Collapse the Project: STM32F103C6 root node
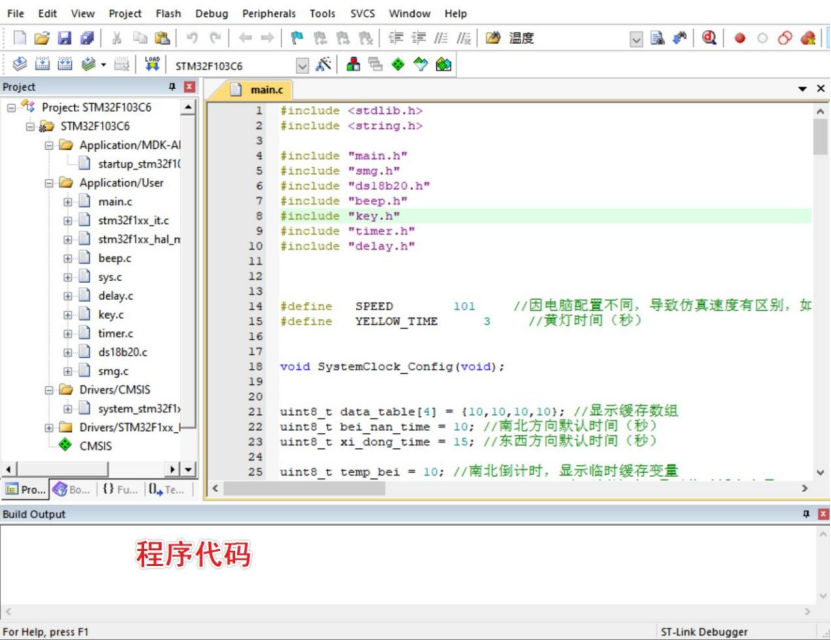The width and height of the screenshot is (831, 640). 11,108
